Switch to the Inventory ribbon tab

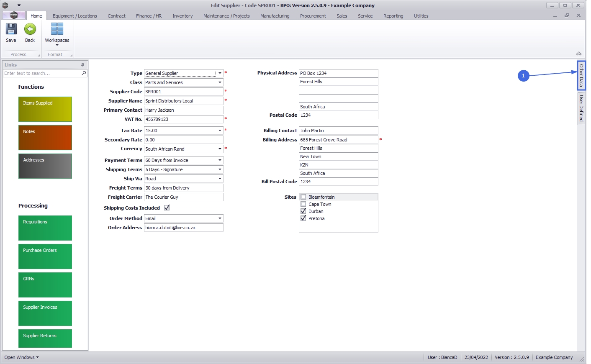coord(182,16)
